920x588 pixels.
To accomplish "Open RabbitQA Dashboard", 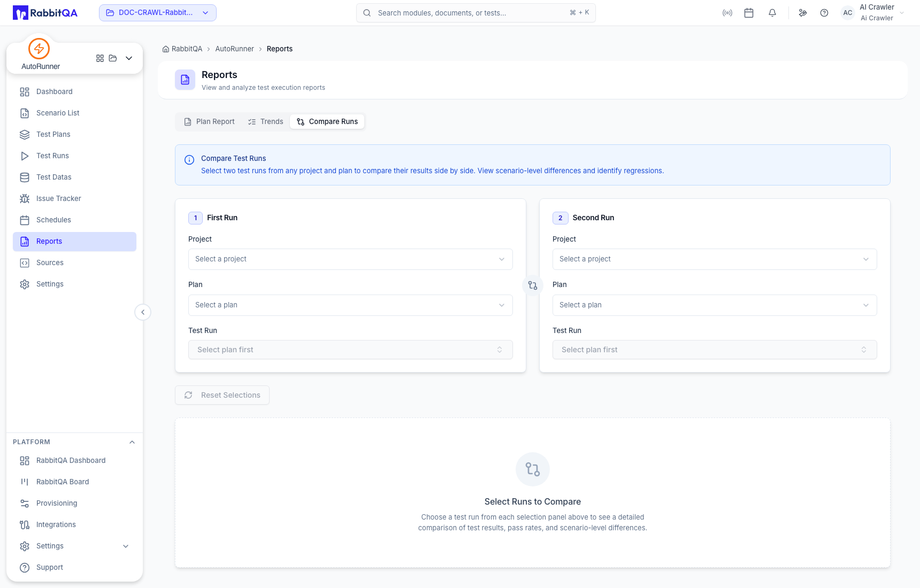I will point(74,461).
